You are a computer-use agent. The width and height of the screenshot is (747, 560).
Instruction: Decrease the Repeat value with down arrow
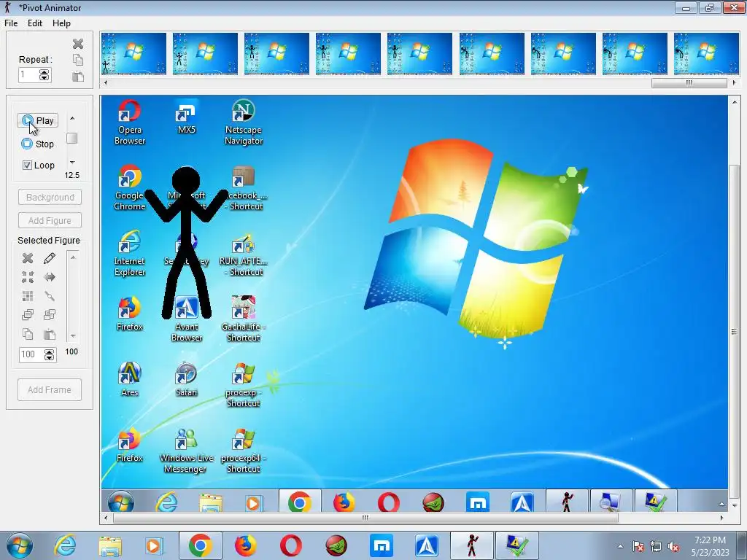pyautogui.click(x=44, y=77)
